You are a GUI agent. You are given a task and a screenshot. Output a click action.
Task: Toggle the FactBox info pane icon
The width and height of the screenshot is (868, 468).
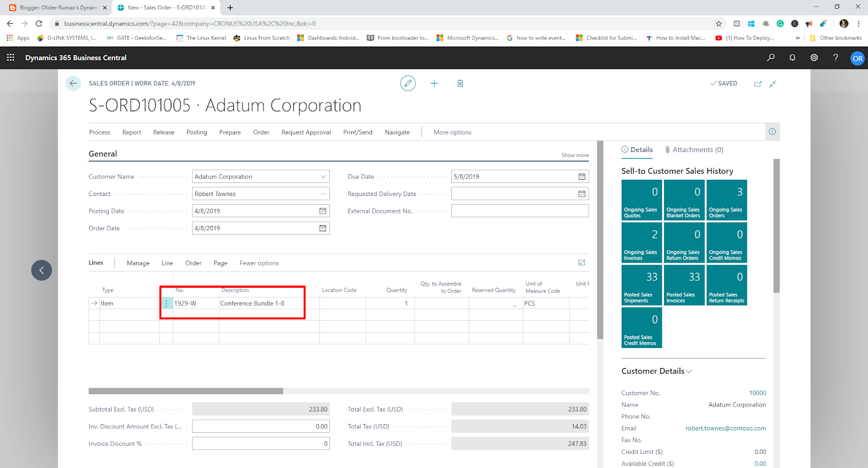772,131
